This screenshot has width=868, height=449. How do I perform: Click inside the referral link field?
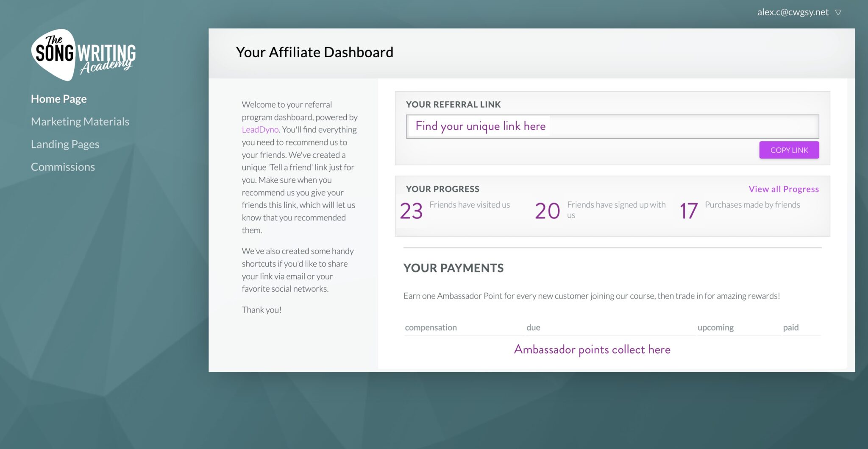[x=612, y=126]
